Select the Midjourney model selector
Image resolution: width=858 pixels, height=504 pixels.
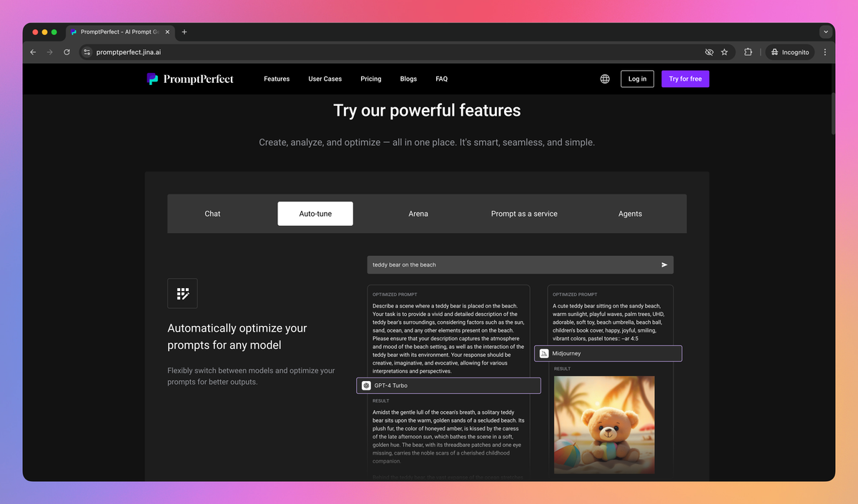point(608,353)
